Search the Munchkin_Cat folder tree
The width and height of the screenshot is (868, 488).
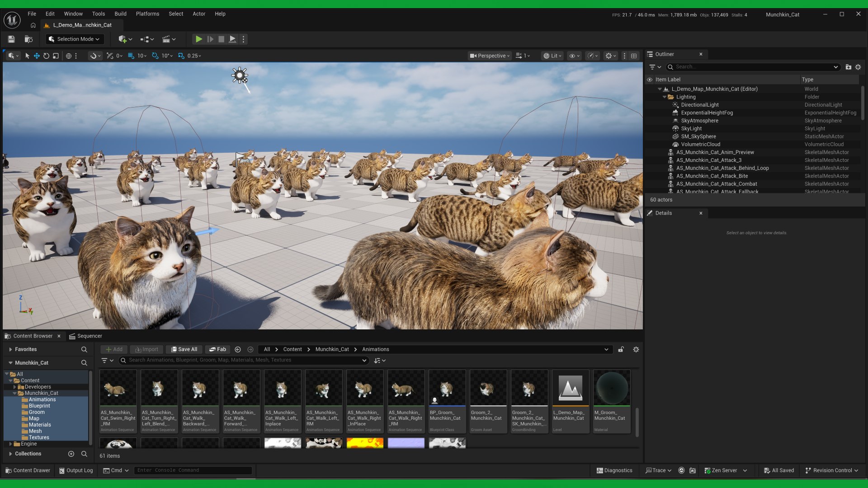pyautogui.click(x=84, y=363)
